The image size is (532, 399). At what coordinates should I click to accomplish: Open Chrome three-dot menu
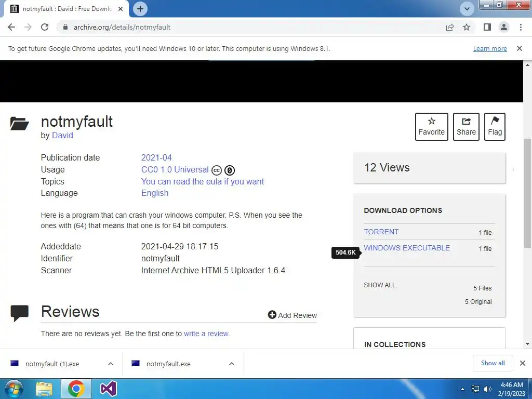[x=521, y=27]
